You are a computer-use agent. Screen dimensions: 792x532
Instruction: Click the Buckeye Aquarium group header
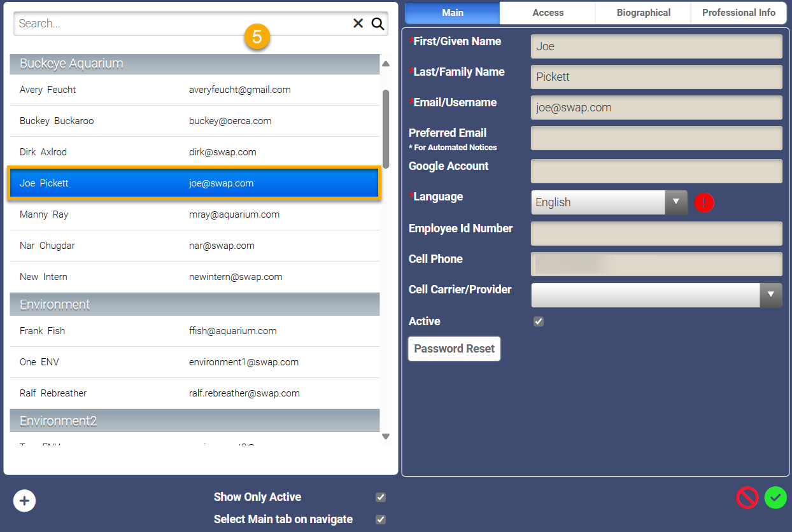(195, 64)
